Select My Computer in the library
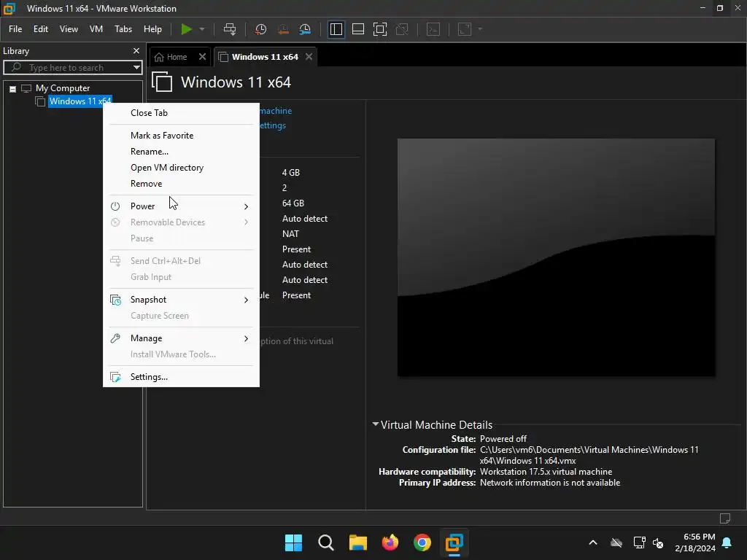The height and width of the screenshot is (560, 747). [x=63, y=88]
